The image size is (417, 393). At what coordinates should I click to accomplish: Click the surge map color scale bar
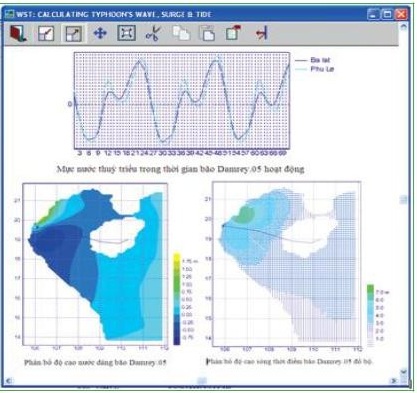177,299
